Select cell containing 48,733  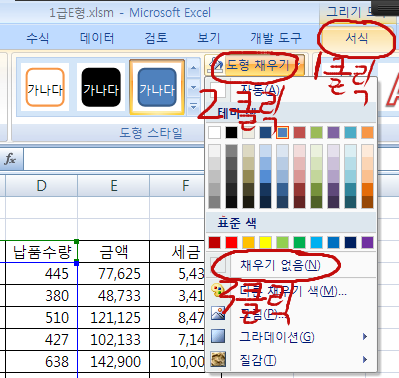[x=114, y=296]
